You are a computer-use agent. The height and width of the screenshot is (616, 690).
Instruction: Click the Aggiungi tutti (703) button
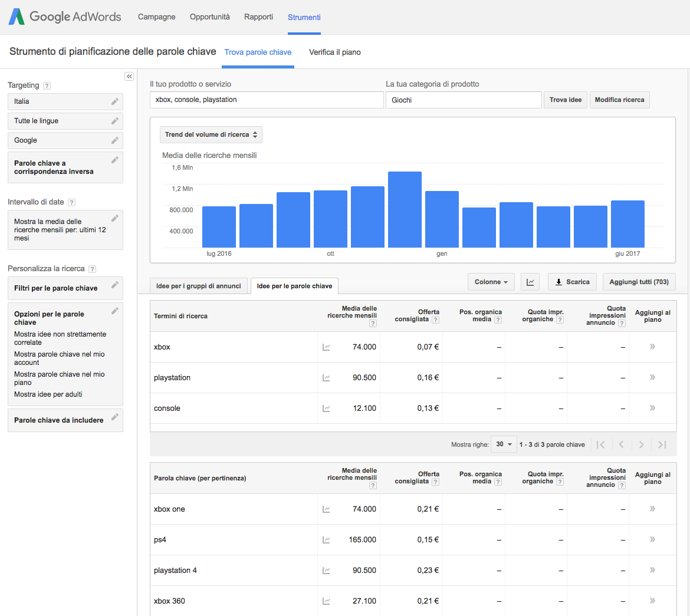pyautogui.click(x=639, y=282)
